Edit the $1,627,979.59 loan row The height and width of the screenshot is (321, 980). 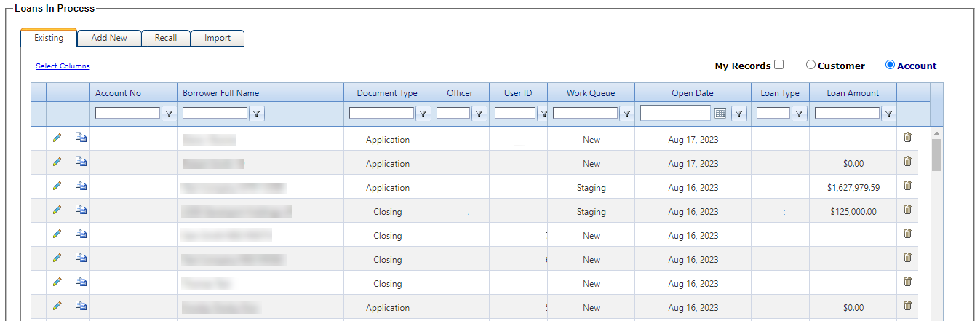pyautogui.click(x=57, y=186)
